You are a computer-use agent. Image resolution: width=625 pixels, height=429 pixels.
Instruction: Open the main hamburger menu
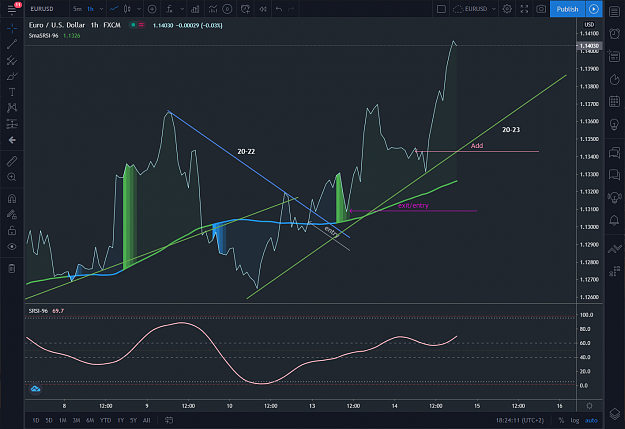click(12, 9)
